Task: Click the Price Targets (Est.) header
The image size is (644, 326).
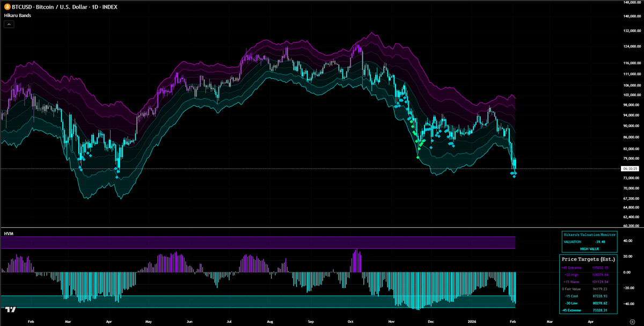Action: tap(588, 259)
